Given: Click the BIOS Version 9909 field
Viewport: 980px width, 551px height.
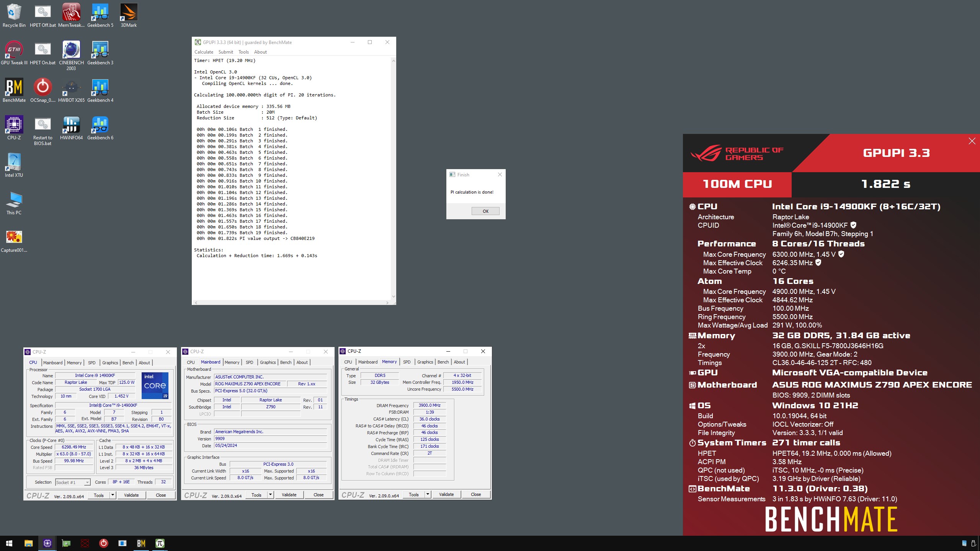Looking at the screenshot, I should tap(270, 439).
